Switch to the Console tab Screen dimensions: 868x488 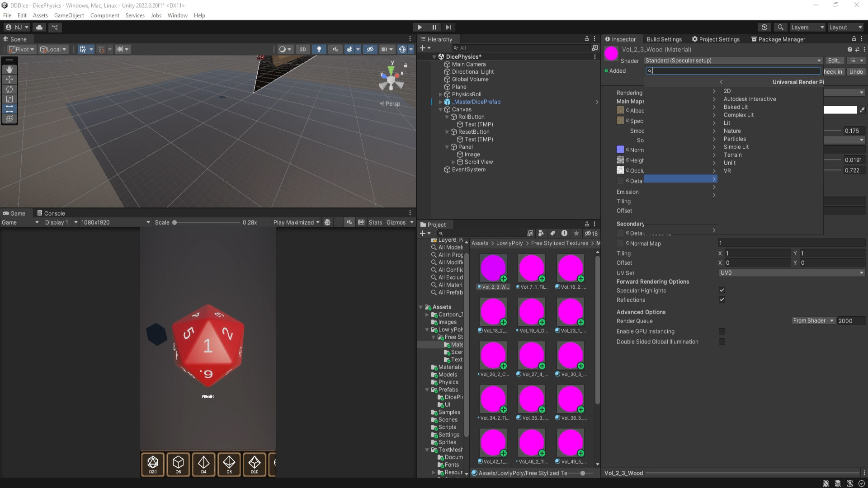(51, 213)
